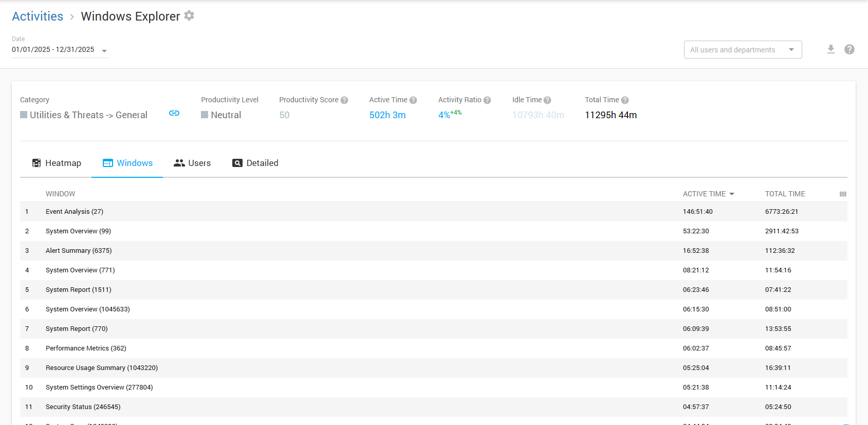This screenshot has height=425, width=868.
Task: Click the Active Time help icon
Action: [413, 100]
